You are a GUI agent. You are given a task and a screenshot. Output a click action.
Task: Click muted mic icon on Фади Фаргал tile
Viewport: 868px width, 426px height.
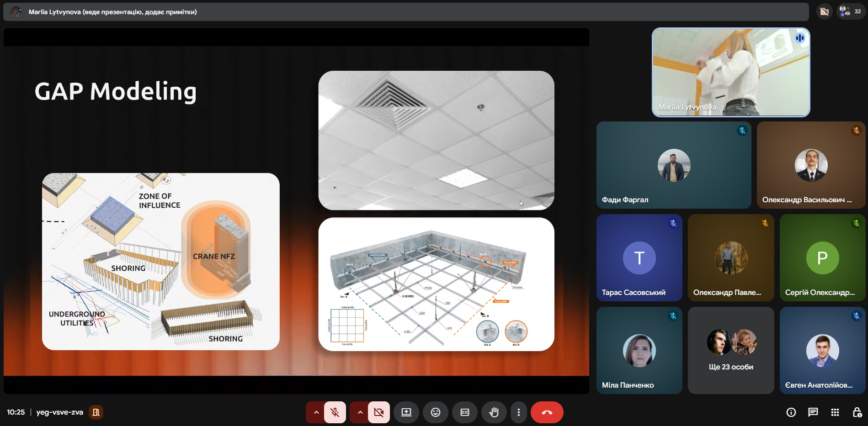point(742,131)
